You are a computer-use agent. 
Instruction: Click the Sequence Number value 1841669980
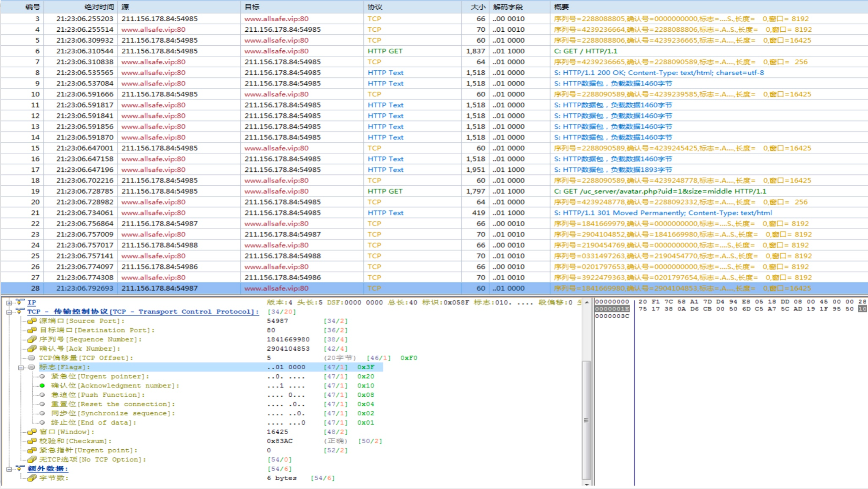[288, 340]
